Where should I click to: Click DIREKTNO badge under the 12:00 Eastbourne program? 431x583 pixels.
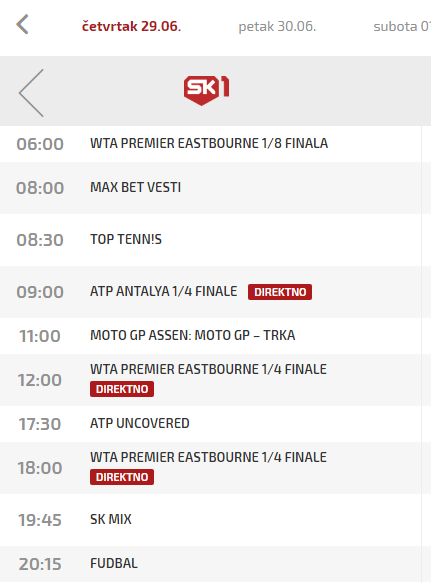tap(122, 389)
